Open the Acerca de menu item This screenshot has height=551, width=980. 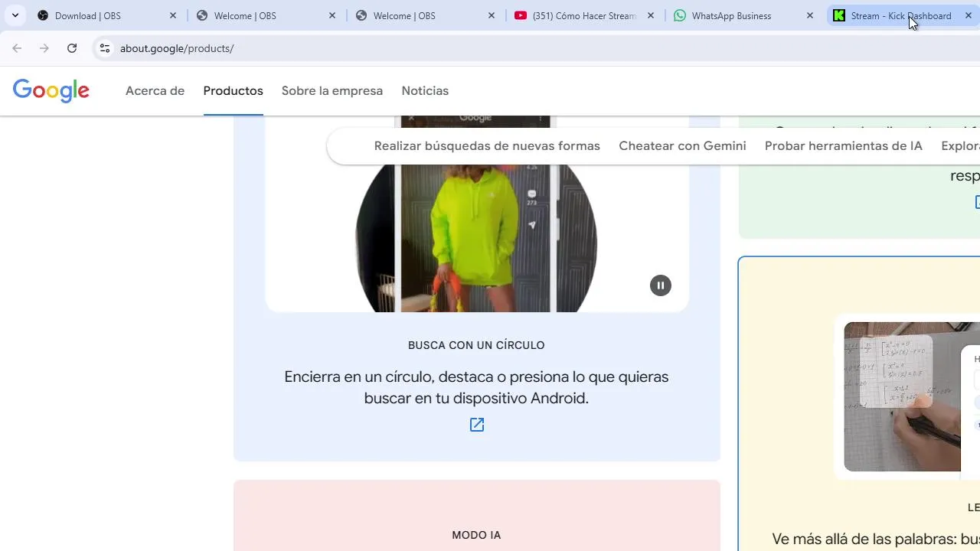pos(155,90)
